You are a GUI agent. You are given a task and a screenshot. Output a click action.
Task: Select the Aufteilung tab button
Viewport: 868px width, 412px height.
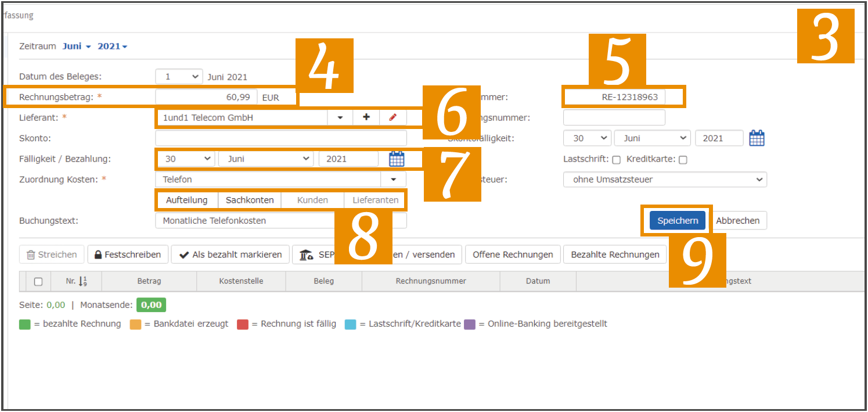(x=186, y=200)
